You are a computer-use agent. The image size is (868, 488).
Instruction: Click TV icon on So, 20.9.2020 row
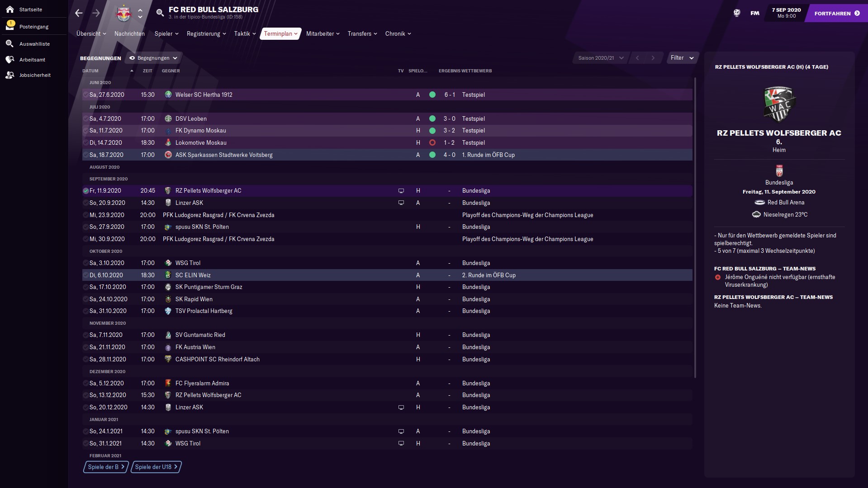[x=401, y=203]
